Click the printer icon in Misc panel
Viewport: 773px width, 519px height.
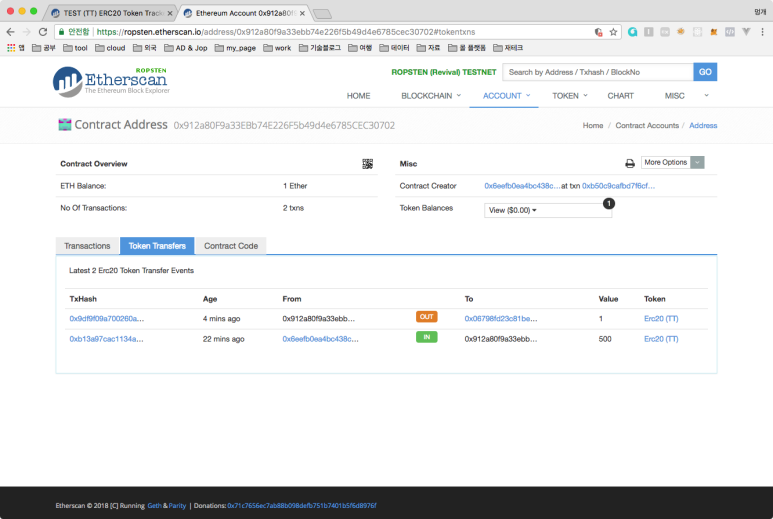pyautogui.click(x=630, y=163)
